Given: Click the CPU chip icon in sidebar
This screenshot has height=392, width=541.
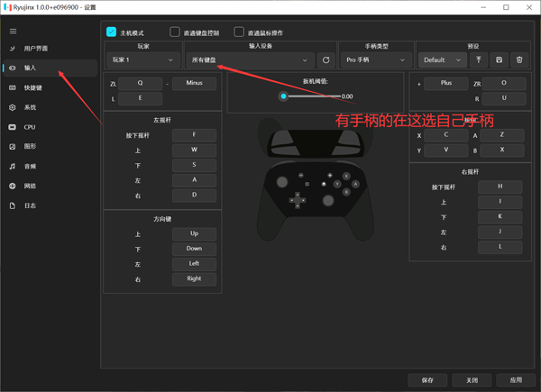Looking at the screenshot, I should coord(13,127).
